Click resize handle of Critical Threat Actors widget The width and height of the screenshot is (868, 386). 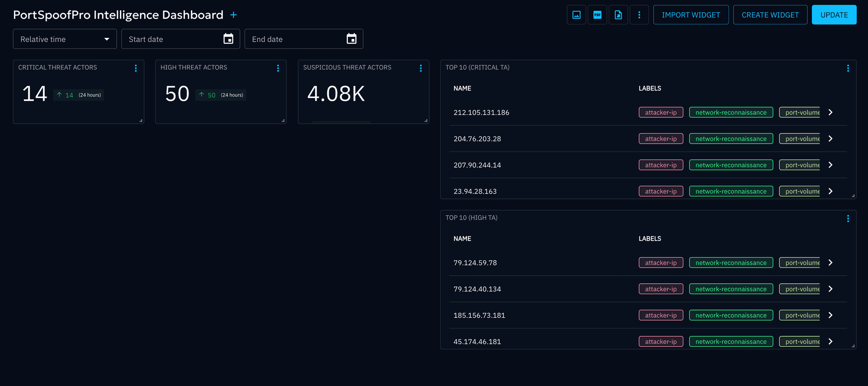click(x=141, y=121)
